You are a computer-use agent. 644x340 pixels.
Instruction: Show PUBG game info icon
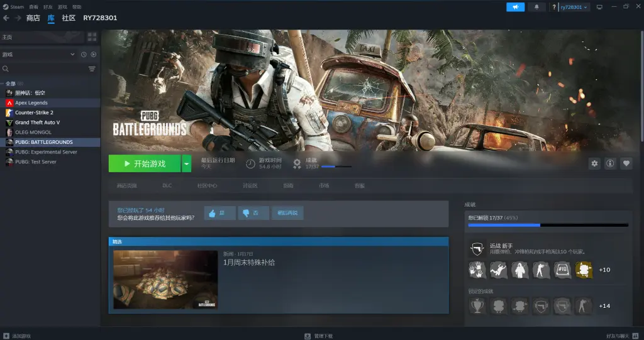click(x=610, y=163)
